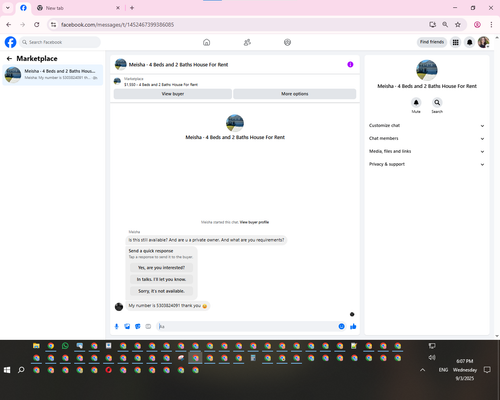The height and width of the screenshot is (400, 500).
Task: Click the View buyer button
Action: coord(173,94)
